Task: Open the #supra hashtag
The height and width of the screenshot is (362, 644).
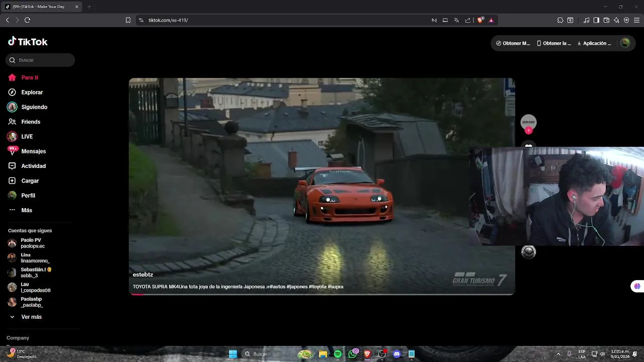Action: [336, 287]
